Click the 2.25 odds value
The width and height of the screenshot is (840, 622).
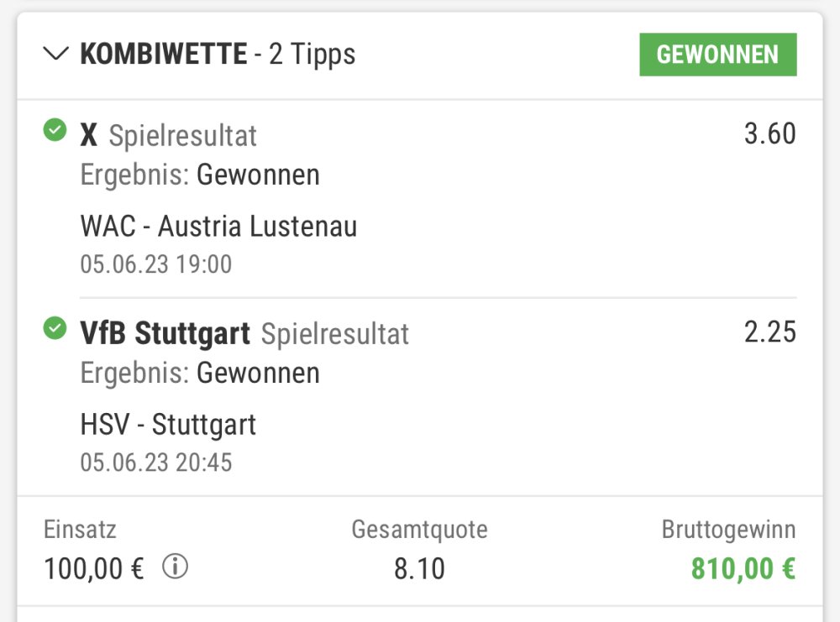[769, 332]
